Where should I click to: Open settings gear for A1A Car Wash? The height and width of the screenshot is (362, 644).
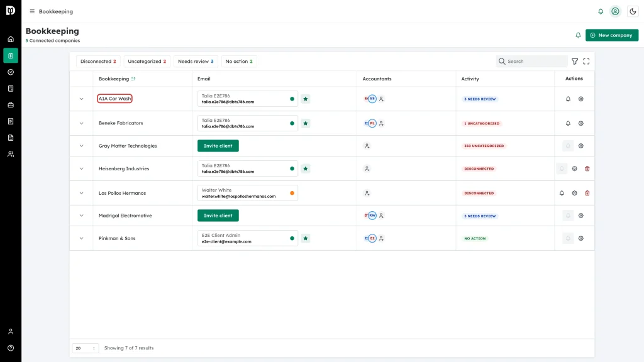click(x=580, y=99)
